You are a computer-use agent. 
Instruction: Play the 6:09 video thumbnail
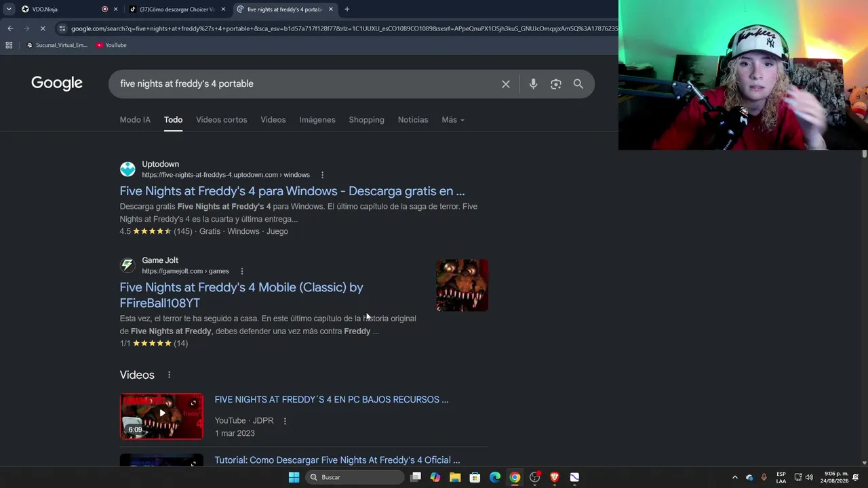[x=161, y=416]
